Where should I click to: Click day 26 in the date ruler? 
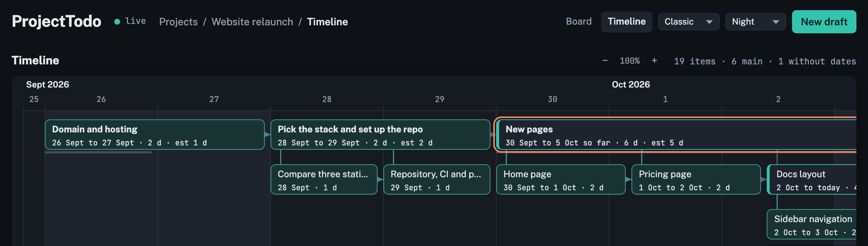coord(101,99)
